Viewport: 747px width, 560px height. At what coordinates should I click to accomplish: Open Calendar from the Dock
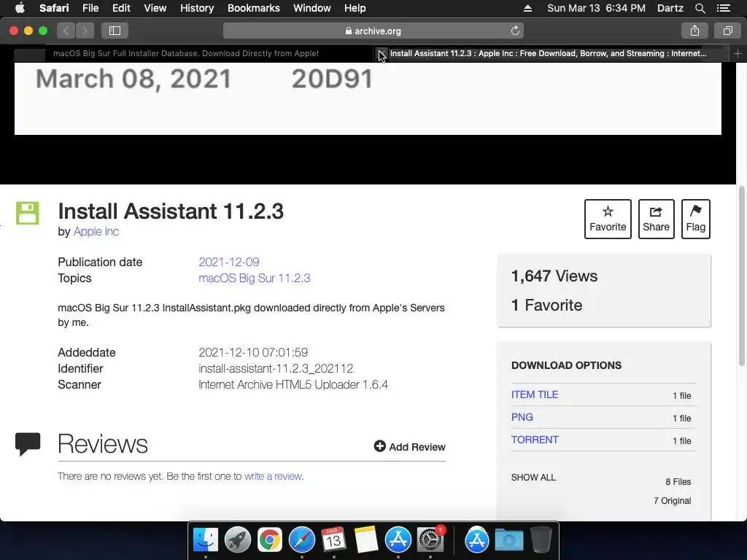[333, 540]
